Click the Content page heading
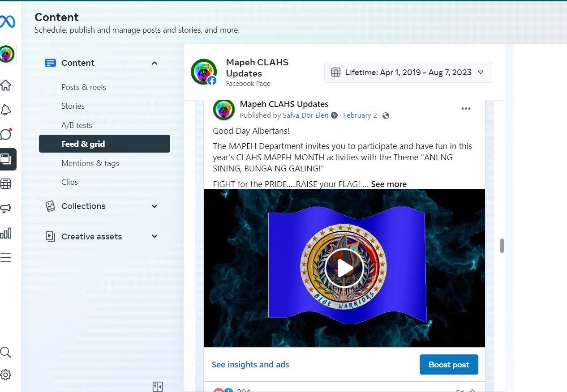567x392 pixels. (56, 17)
